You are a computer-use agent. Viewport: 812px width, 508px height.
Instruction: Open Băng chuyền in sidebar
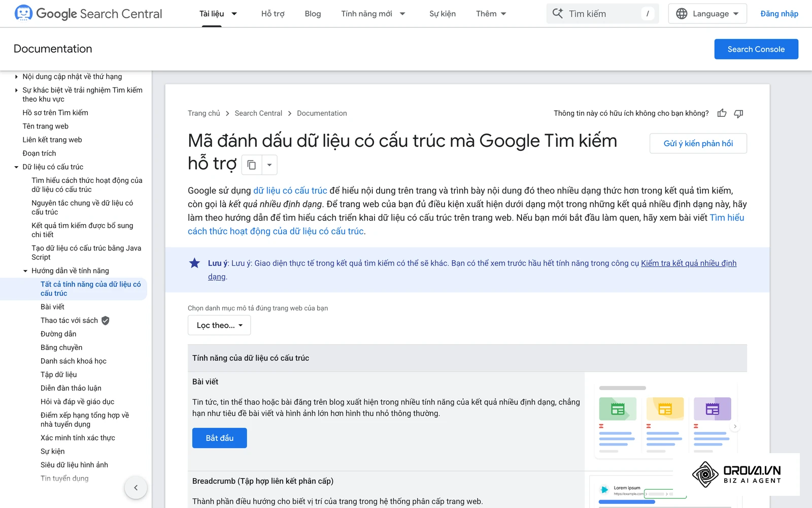pyautogui.click(x=61, y=347)
